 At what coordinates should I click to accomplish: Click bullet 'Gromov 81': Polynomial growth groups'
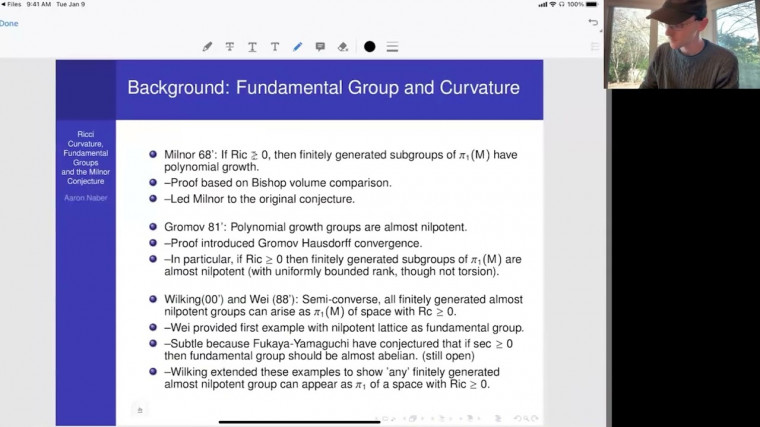coord(316,227)
